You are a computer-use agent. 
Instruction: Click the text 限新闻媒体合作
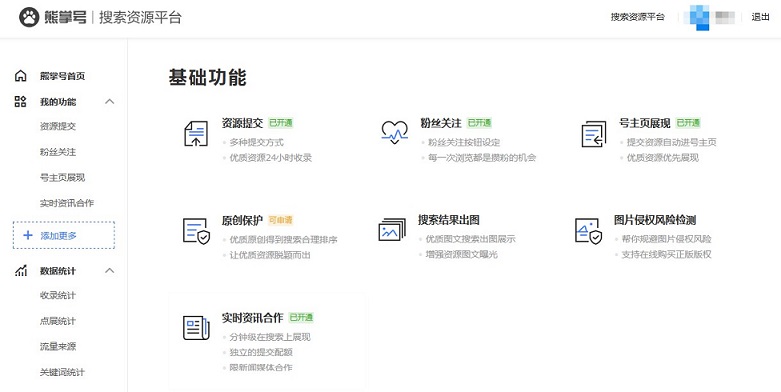coord(261,368)
